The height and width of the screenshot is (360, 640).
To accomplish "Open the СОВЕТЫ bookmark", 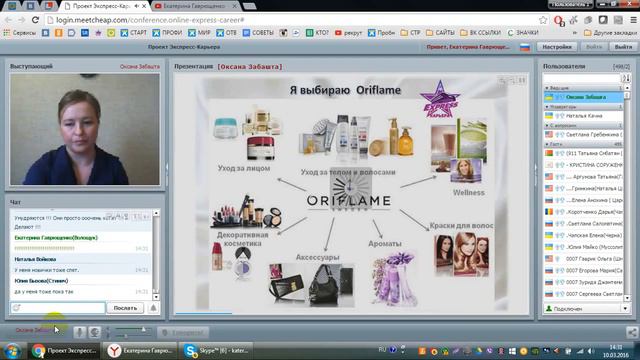I will pyautogui.click(x=258, y=33).
